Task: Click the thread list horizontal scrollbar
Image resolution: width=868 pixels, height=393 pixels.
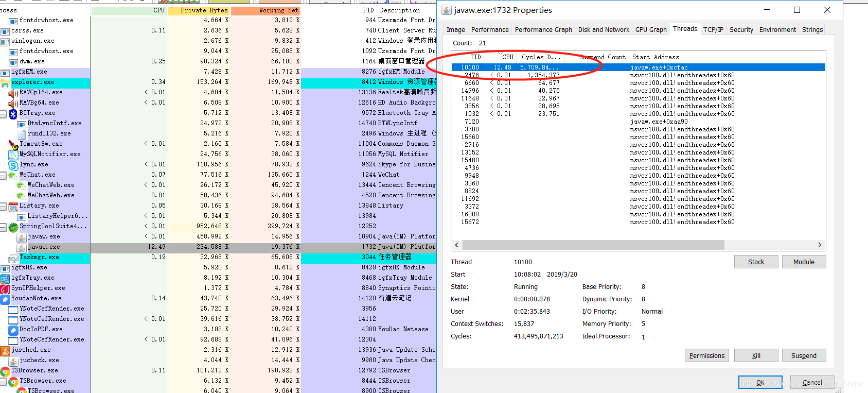Action: click(x=593, y=245)
